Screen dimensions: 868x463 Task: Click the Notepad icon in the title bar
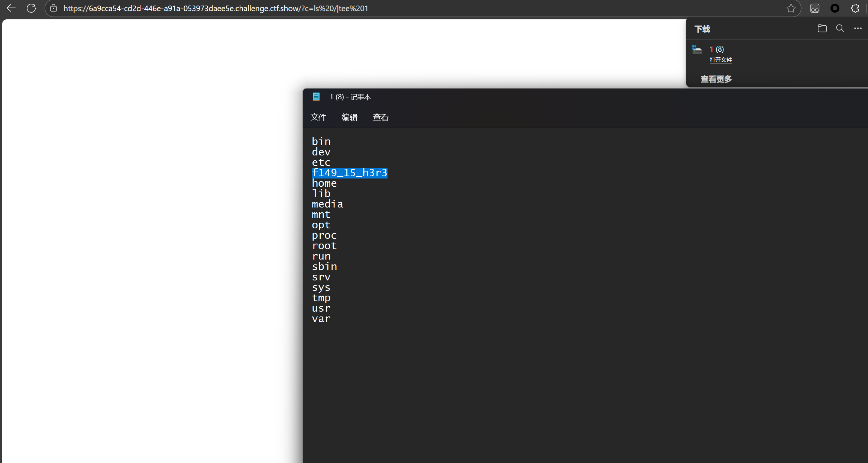[x=316, y=97]
